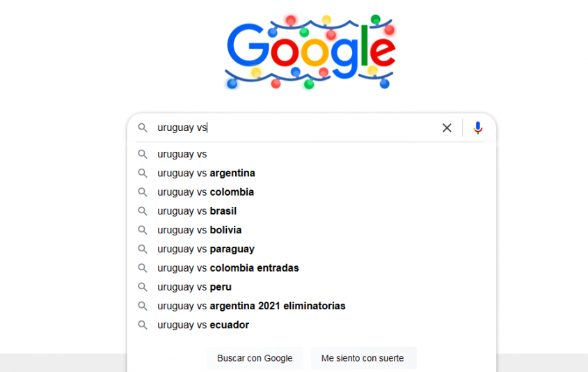The height and width of the screenshot is (372, 588).
Task: Click the microphone voice search icon
Action: click(x=477, y=127)
